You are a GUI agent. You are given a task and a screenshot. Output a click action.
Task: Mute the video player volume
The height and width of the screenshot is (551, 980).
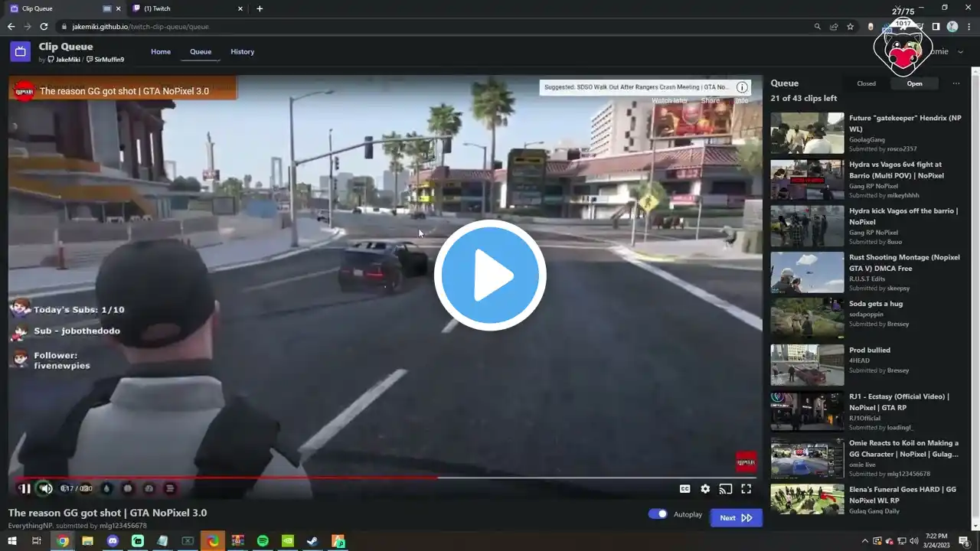[46, 489]
